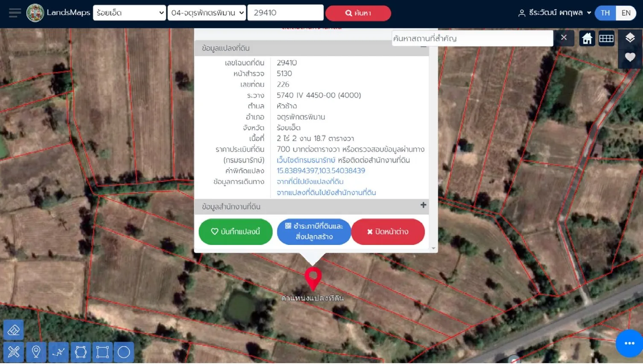Open the user account menu ธีระวัฒน์ ผาภูพล
This screenshot has height=364, width=643.
coord(555,13)
